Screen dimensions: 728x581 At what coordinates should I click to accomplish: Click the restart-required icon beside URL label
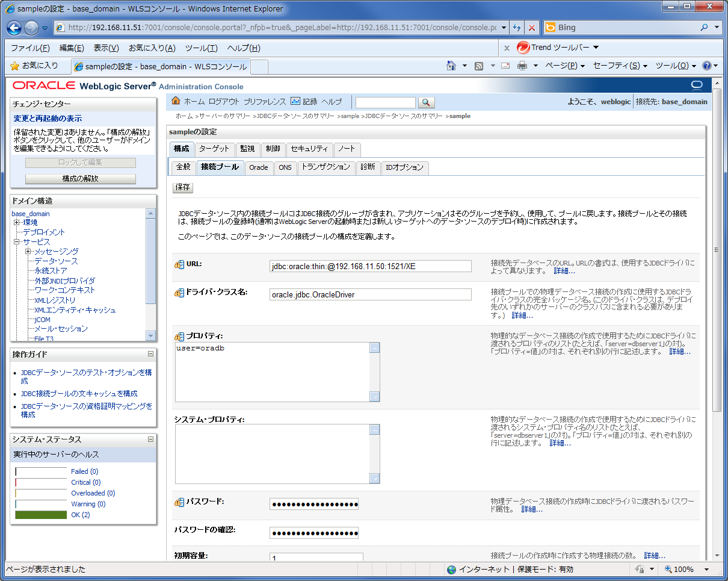click(x=179, y=264)
